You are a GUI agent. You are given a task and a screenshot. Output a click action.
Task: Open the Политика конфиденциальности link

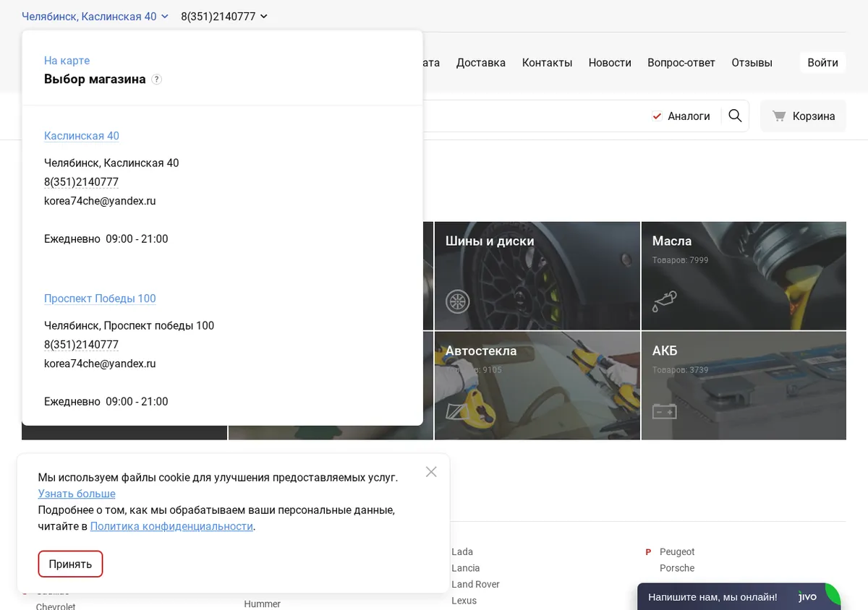pyautogui.click(x=171, y=526)
